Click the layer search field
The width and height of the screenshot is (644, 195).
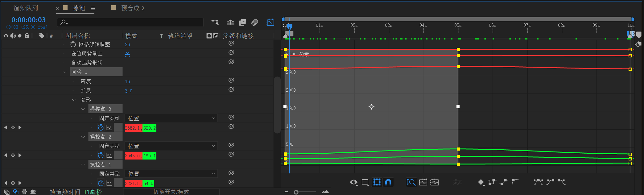pyautogui.click(x=130, y=22)
